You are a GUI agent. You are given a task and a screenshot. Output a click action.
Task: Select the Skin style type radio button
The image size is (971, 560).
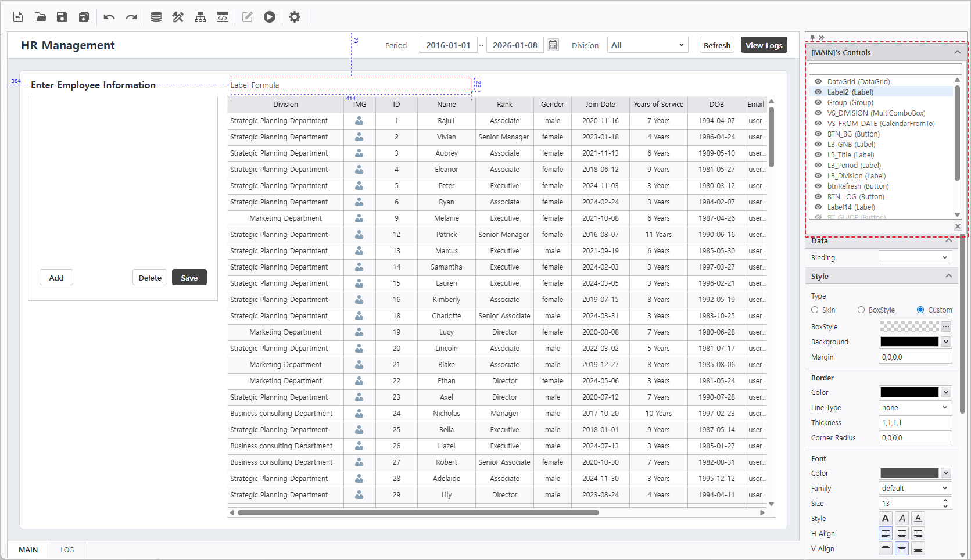(x=815, y=310)
